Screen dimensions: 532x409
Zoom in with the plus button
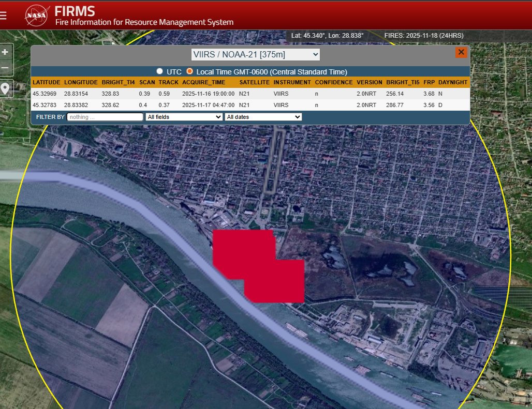pos(5,52)
